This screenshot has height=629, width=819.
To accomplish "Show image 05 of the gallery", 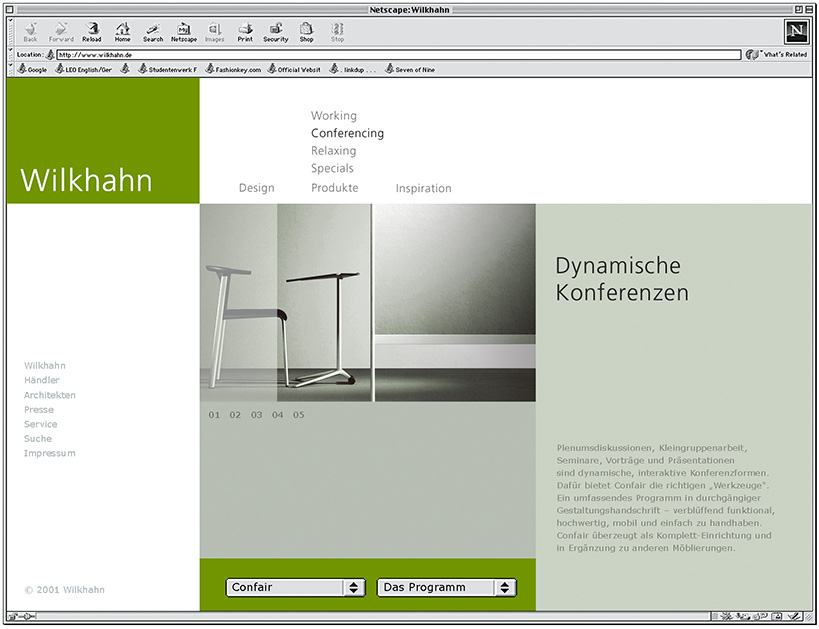I will click(x=298, y=415).
